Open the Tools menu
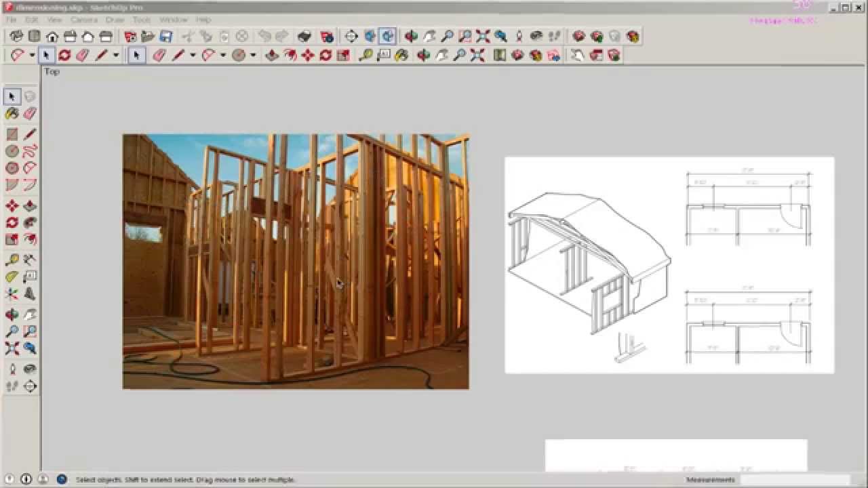The height and width of the screenshot is (488, 868). pyautogui.click(x=142, y=20)
